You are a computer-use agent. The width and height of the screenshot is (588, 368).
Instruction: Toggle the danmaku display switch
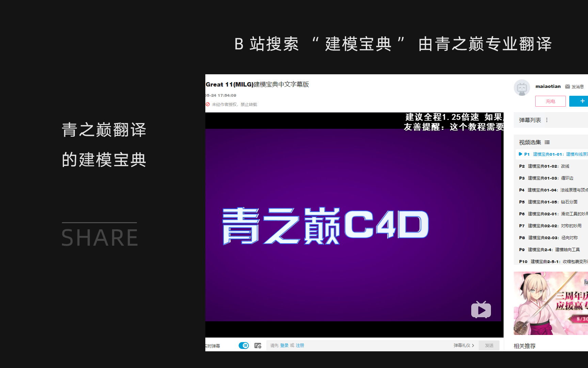click(244, 346)
